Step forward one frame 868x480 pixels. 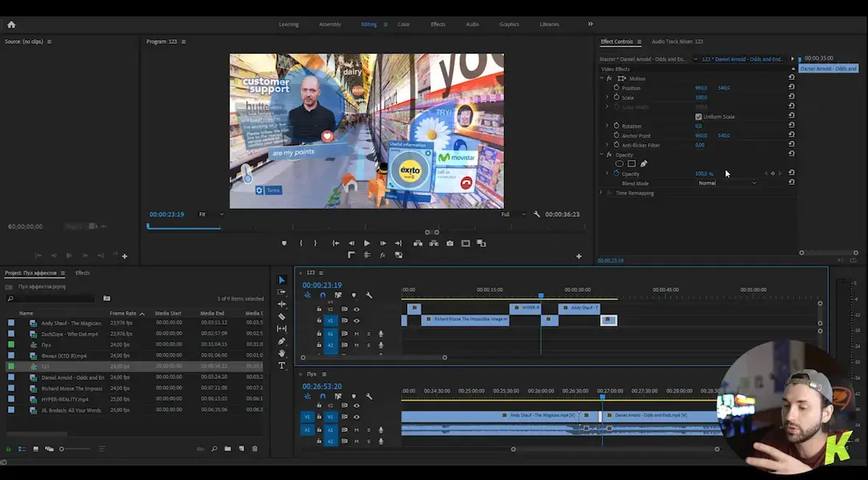click(x=382, y=243)
